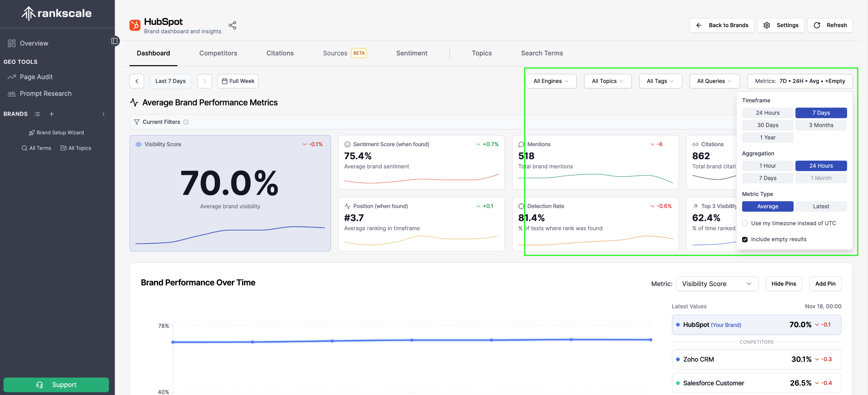The image size is (868, 395).
Task: Click the pulse icon on Position card
Action: click(347, 206)
